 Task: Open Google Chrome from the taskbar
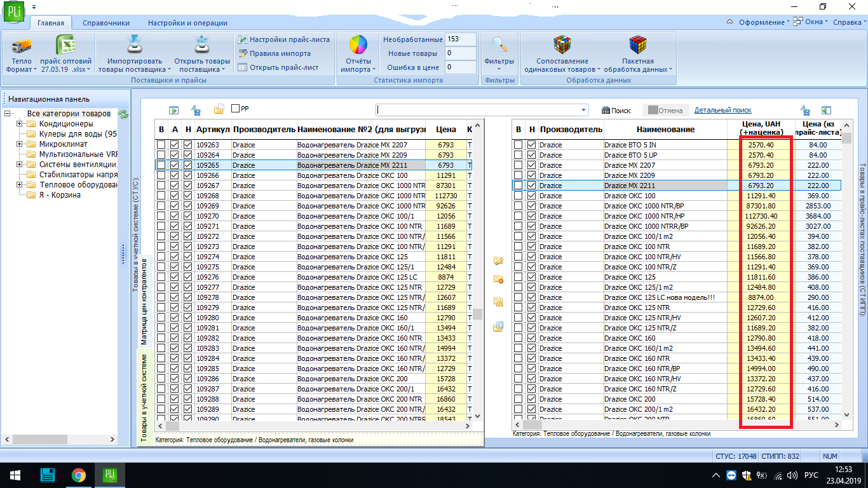[79, 475]
